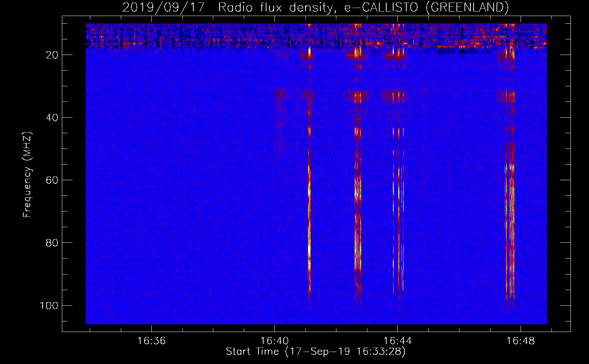Click the 20 MHz frequency tick label

[52, 55]
